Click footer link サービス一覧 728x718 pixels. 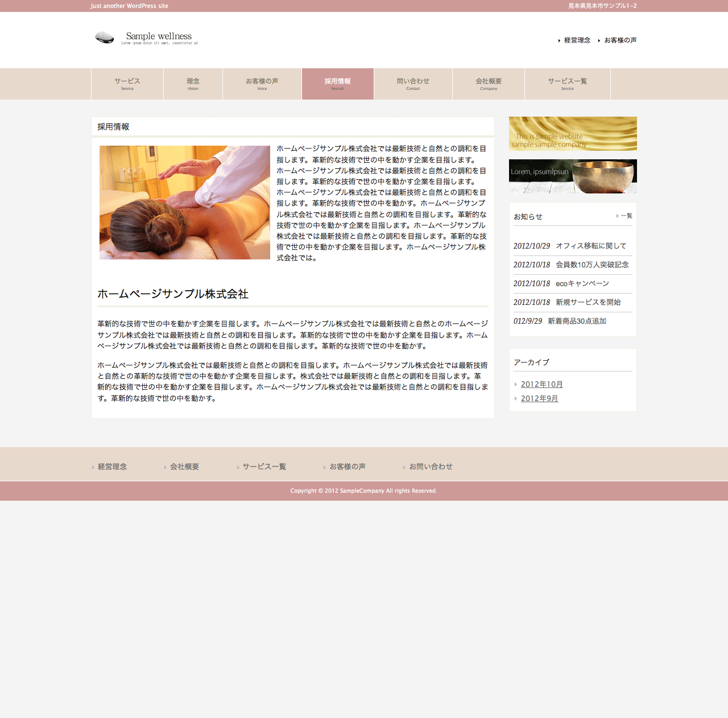point(264,467)
